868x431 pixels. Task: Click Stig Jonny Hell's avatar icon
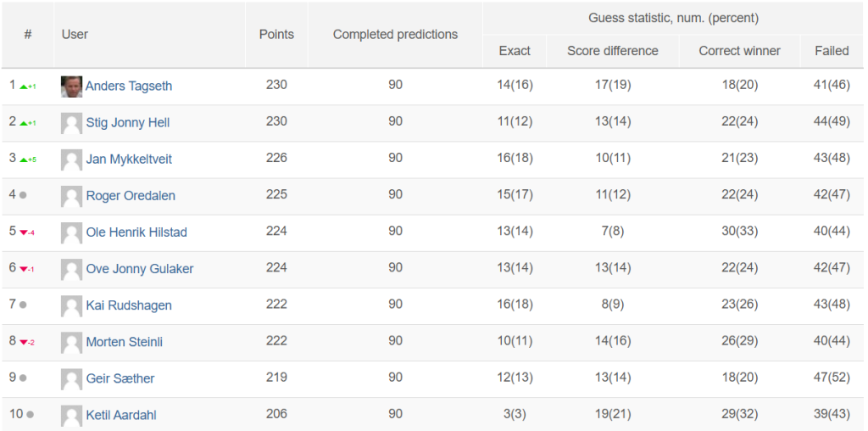click(71, 123)
